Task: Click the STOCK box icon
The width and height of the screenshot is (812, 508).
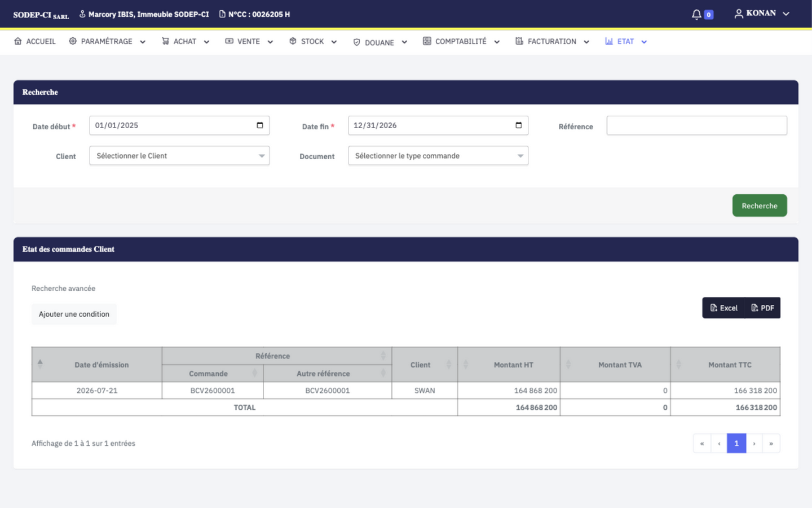Action: tap(293, 41)
